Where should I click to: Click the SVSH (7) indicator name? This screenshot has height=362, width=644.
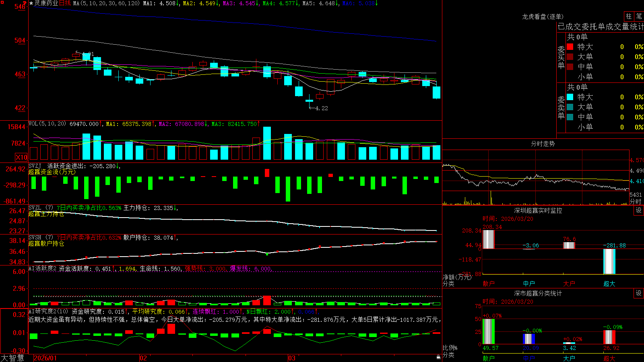click(41, 238)
